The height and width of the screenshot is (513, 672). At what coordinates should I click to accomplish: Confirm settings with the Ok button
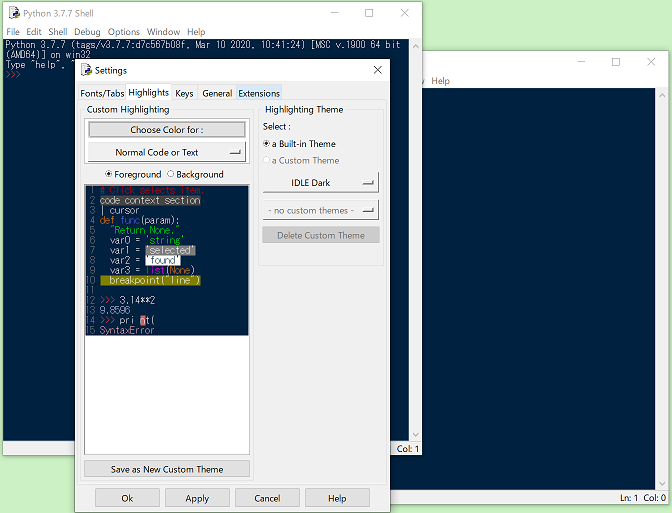click(x=127, y=498)
